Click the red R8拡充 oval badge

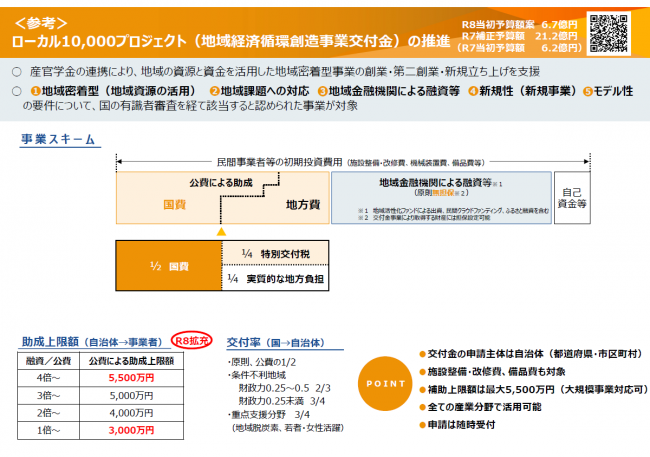(x=192, y=340)
